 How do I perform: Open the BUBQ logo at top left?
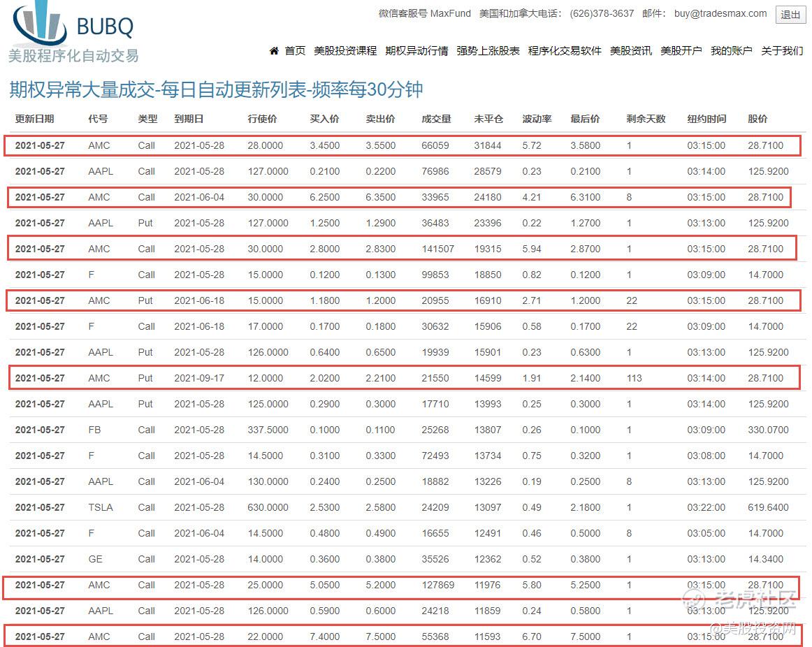73,32
